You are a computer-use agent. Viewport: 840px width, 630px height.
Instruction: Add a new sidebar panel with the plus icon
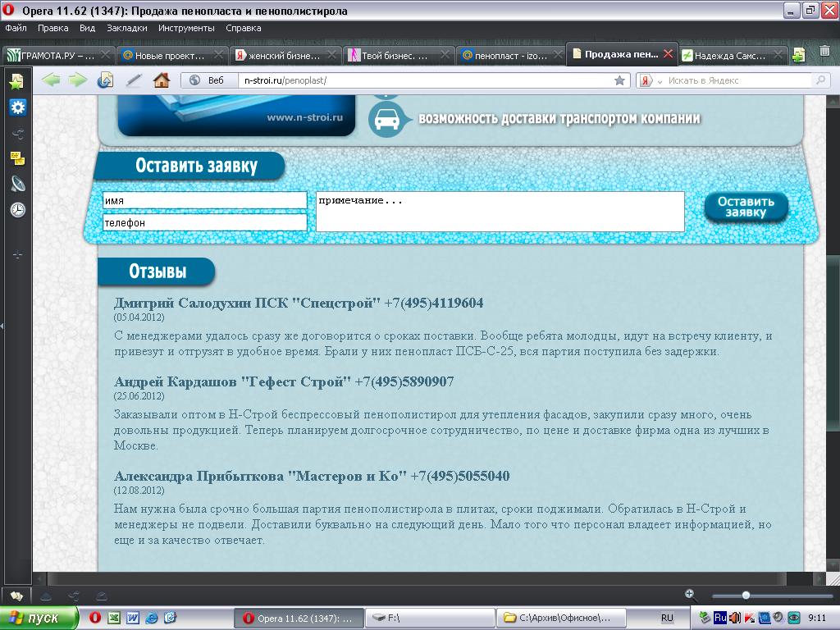(x=17, y=255)
